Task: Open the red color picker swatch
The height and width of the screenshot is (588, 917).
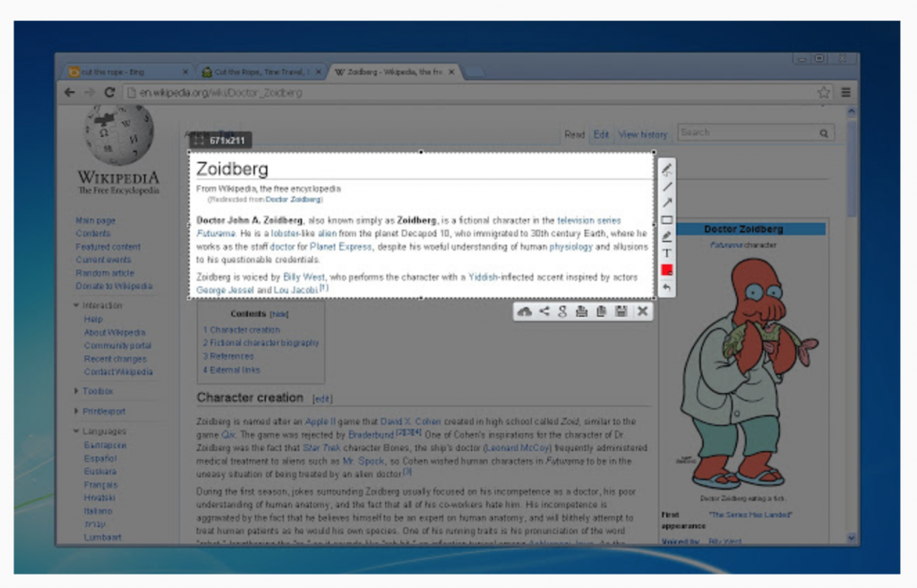Action: [667, 270]
